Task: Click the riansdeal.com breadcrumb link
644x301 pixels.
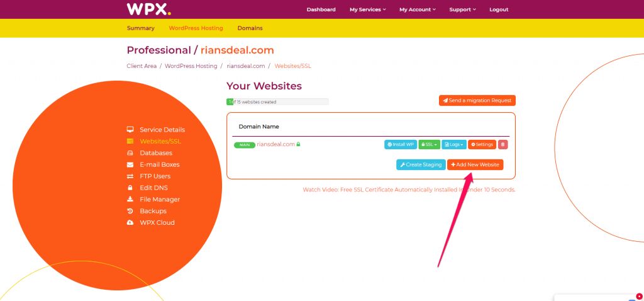Action: [x=246, y=65]
